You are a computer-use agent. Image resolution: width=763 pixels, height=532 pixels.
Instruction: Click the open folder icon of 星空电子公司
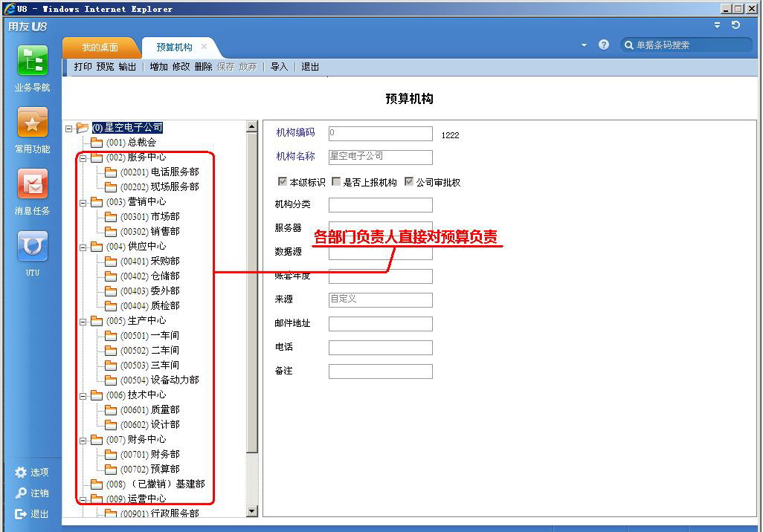pyautogui.click(x=83, y=128)
